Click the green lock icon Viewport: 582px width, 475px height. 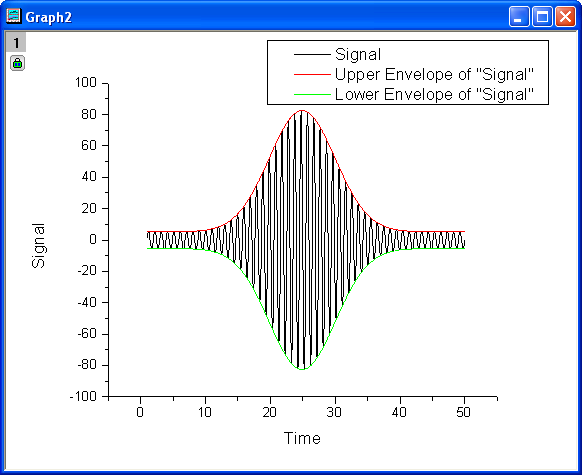pyautogui.click(x=17, y=63)
